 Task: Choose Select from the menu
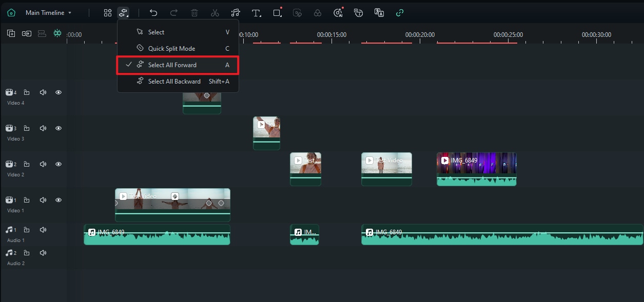pyautogui.click(x=178, y=32)
